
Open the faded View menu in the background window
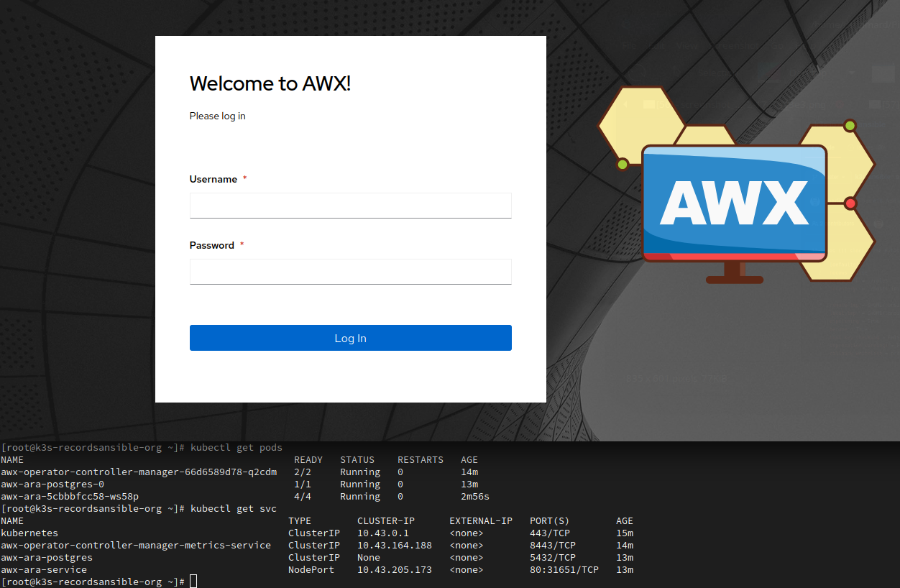point(687,45)
